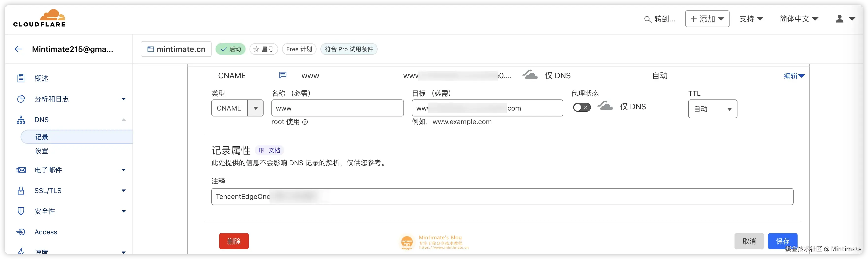The image size is (868, 259).
Task: Click the mintimate.cn domain button
Action: tap(176, 49)
